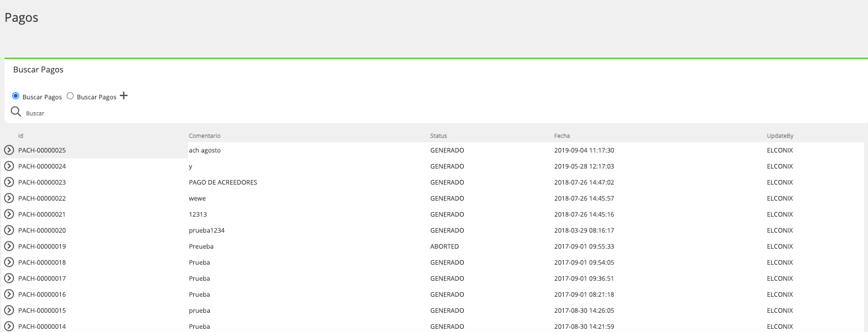Select the PACH-00000025 id cell
Viewport: 868px width, 332px height.
tap(42, 150)
